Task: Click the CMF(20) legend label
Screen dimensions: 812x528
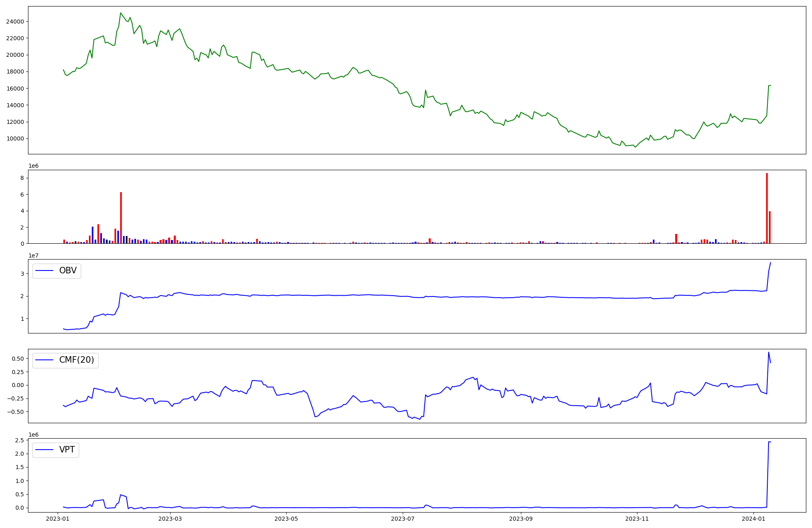Action: click(76, 360)
